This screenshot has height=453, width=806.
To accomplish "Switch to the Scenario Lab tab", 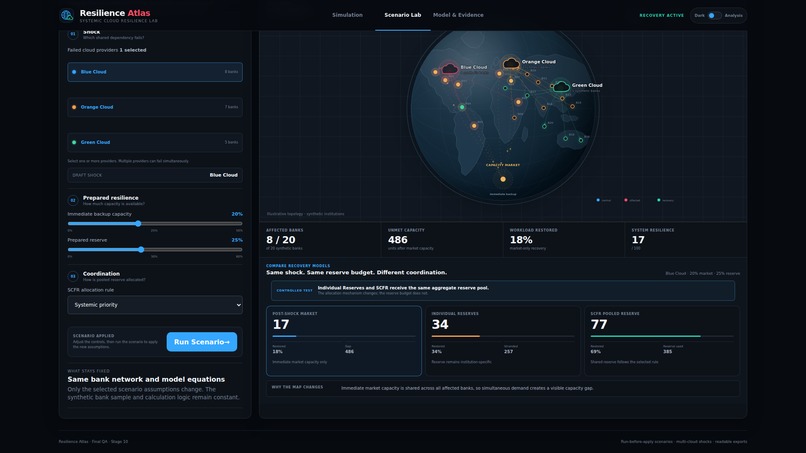I will click(402, 15).
